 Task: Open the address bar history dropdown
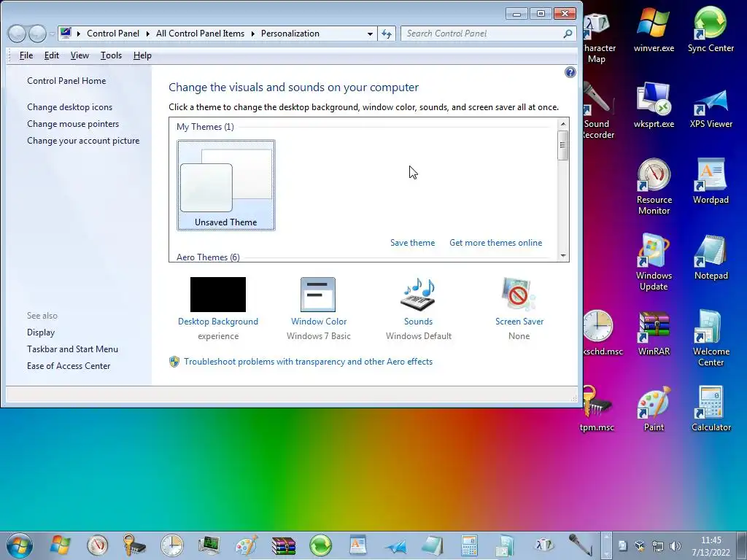pyautogui.click(x=370, y=34)
